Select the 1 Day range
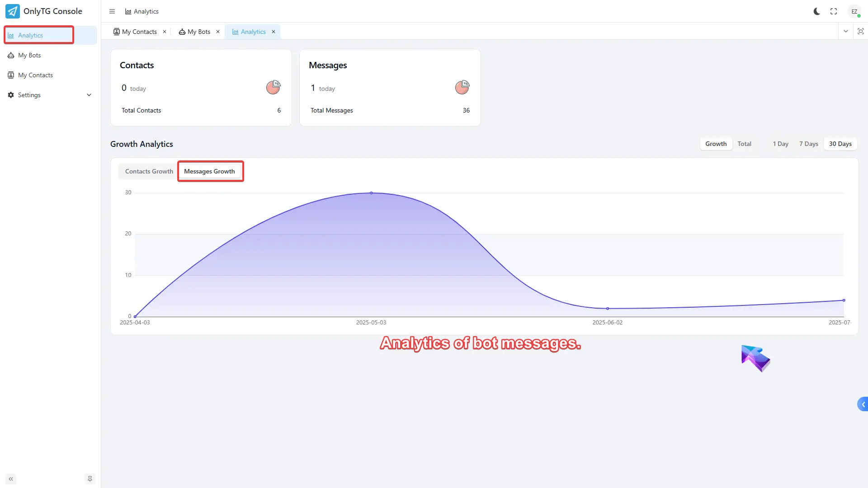868x488 pixels. point(780,144)
